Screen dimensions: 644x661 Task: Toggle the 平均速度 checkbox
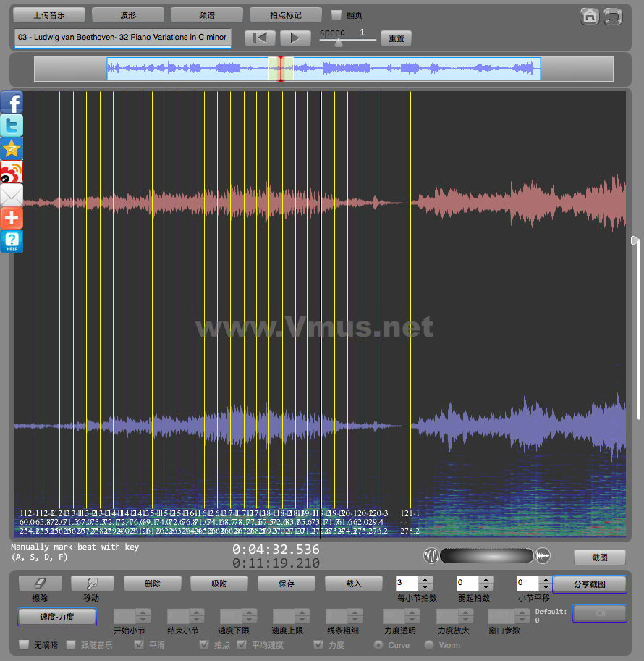[x=242, y=644]
